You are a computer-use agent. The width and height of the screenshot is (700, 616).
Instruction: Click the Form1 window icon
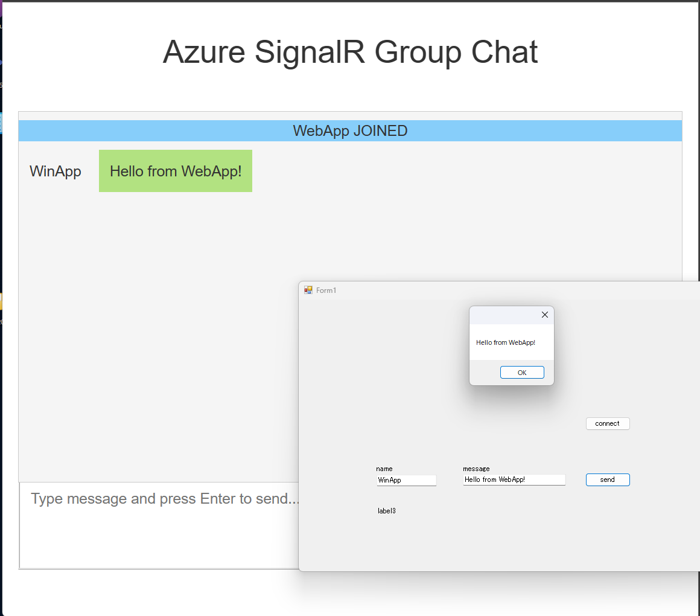(308, 290)
